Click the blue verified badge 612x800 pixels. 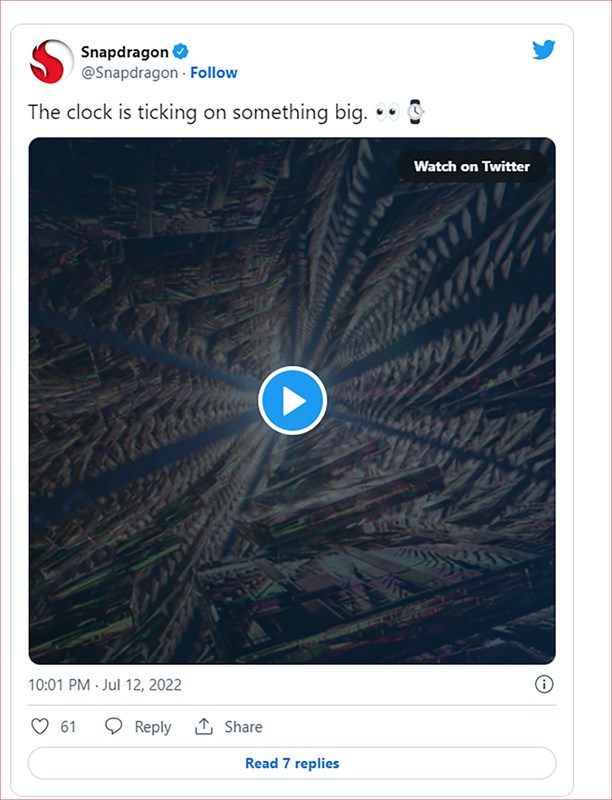tap(183, 52)
